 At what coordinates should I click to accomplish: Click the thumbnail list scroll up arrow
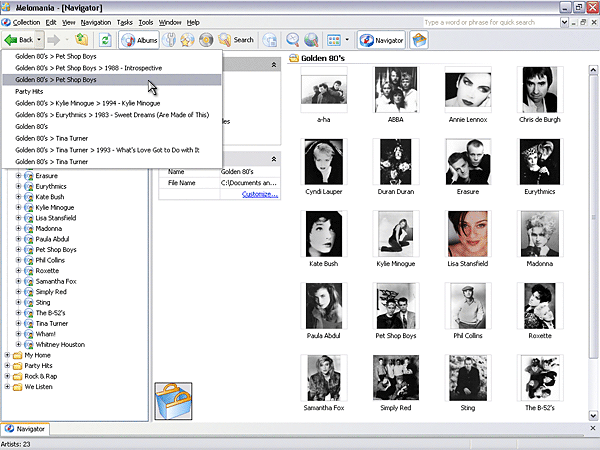[x=593, y=70]
